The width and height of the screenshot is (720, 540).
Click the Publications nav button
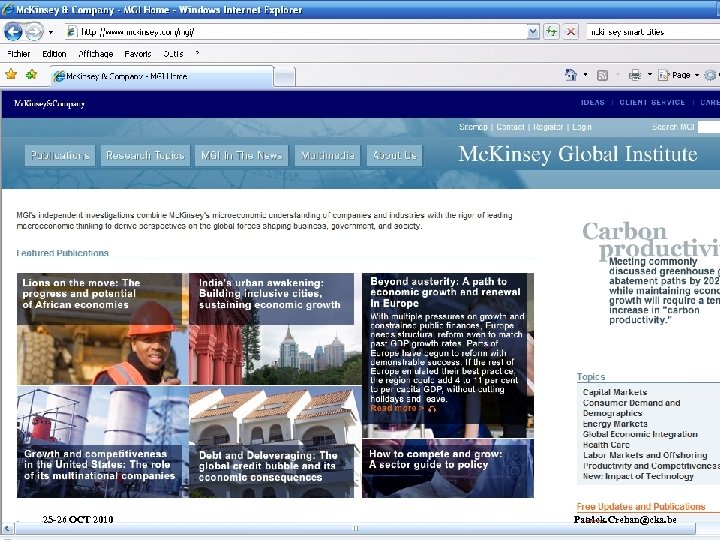click(x=60, y=156)
